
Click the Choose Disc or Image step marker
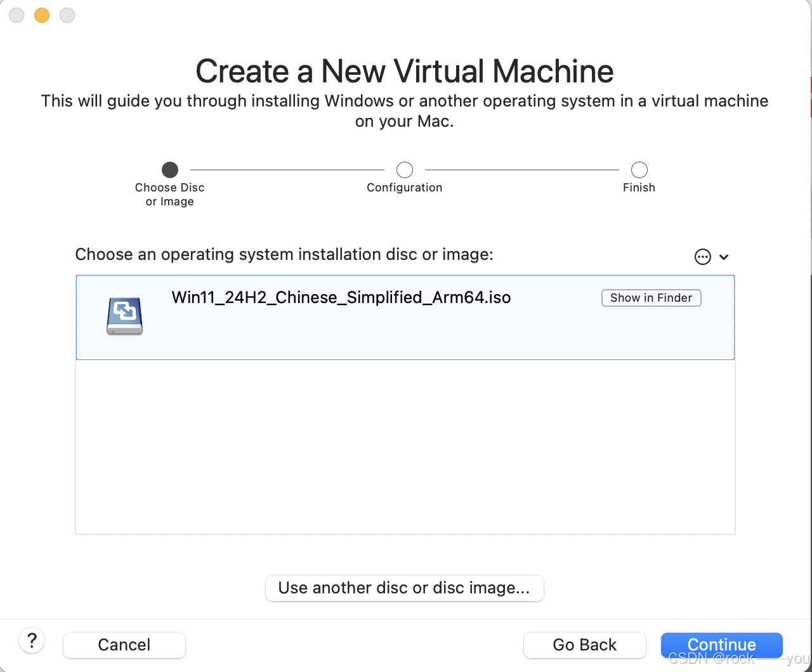pos(170,170)
